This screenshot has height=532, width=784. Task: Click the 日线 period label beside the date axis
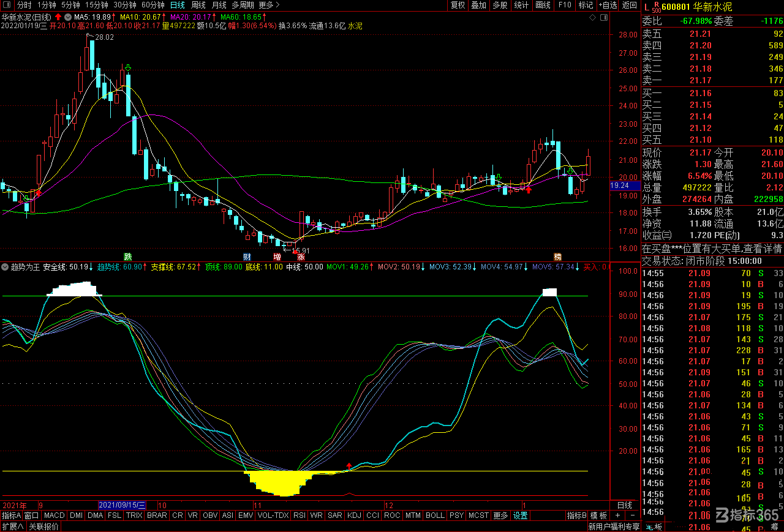[624, 505]
